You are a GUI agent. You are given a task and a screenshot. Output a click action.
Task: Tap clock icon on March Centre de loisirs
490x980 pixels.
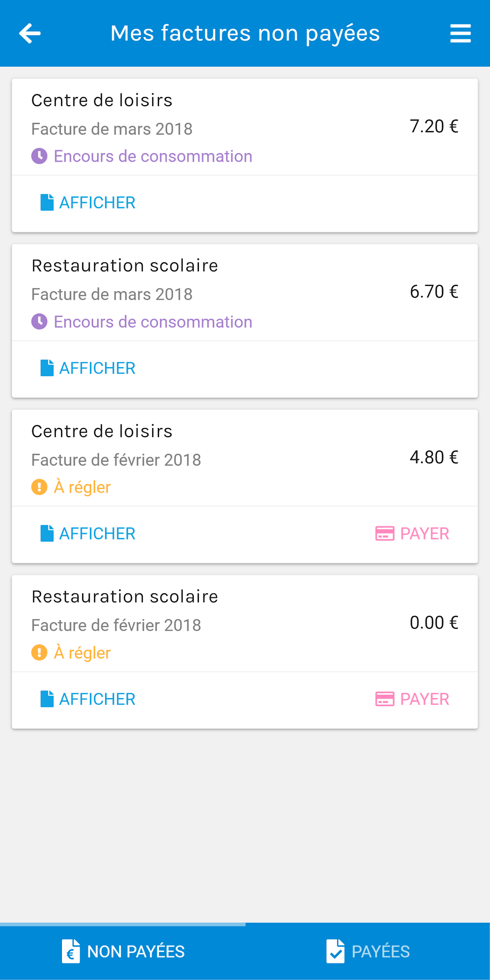coord(39,156)
